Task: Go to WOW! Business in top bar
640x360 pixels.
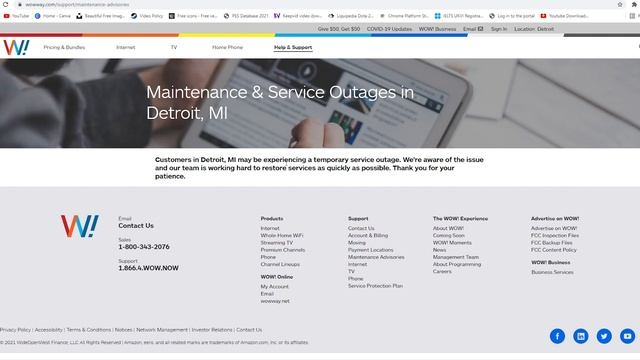Action: [437, 29]
